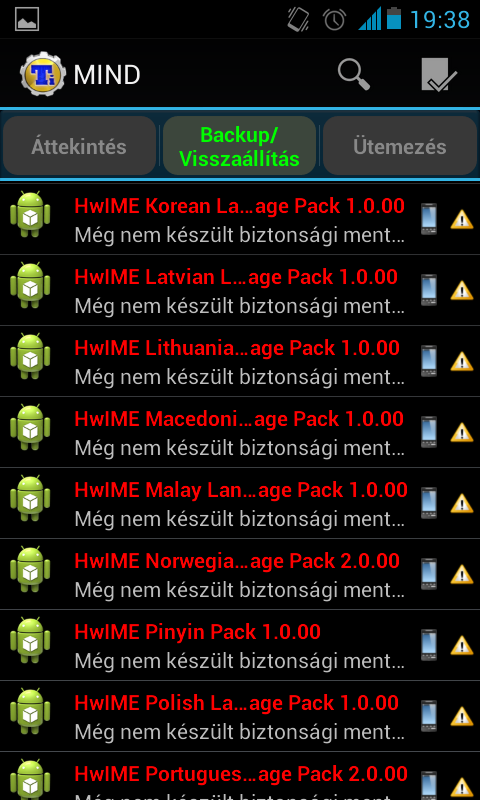Image resolution: width=480 pixels, height=800 pixels.
Task: Open HwIME Malay Language Pack entry
Action: click(x=240, y=503)
